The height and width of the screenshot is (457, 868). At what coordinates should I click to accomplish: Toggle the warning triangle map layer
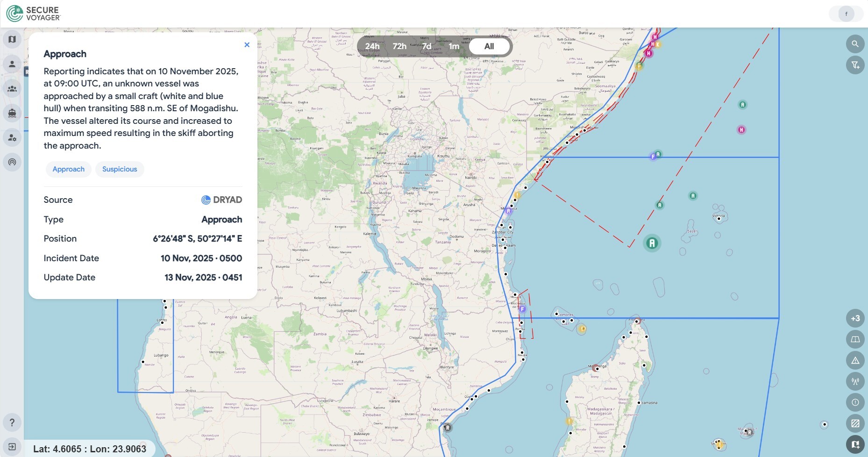[x=855, y=360]
